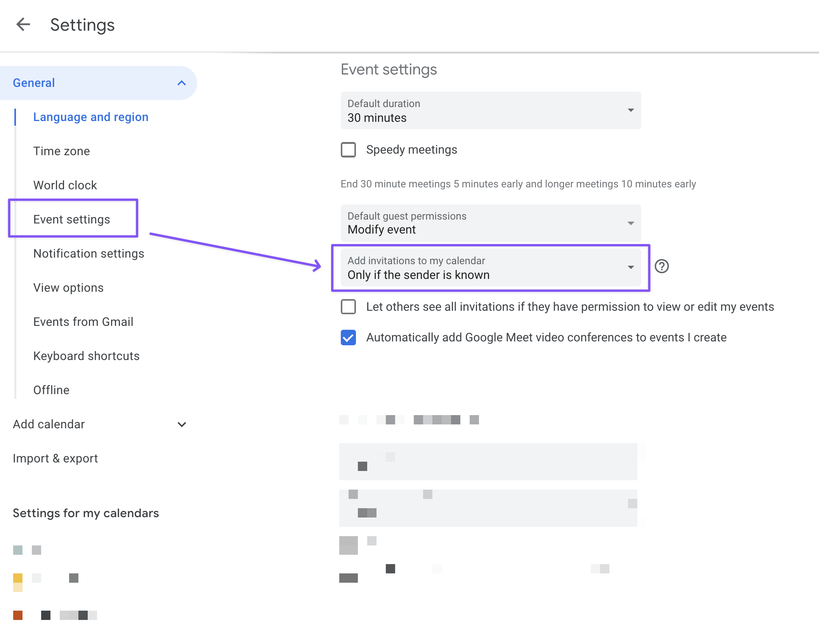The width and height of the screenshot is (819, 644).
Task: Expand the Add calendar section
Action: tap(181, 424)
